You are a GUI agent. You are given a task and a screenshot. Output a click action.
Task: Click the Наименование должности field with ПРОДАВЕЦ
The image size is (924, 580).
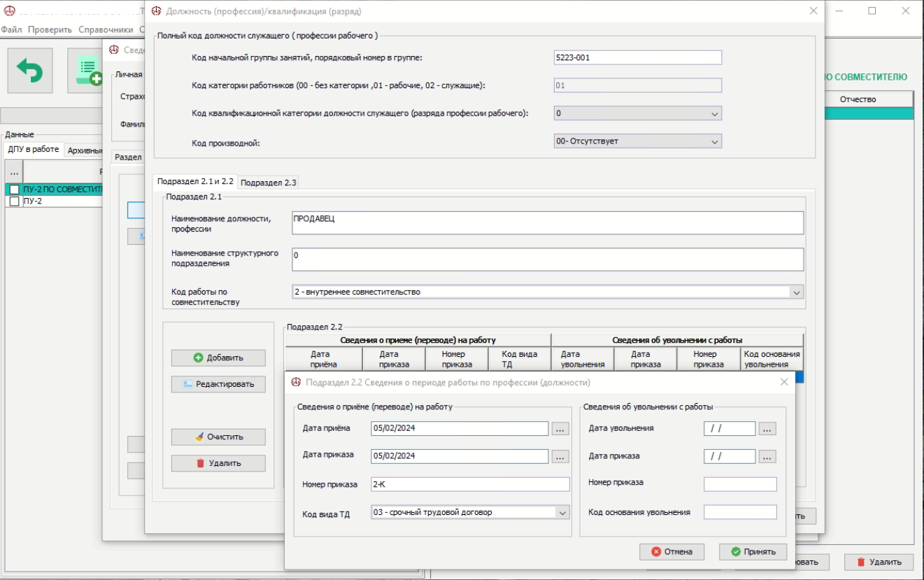point(548,223)
